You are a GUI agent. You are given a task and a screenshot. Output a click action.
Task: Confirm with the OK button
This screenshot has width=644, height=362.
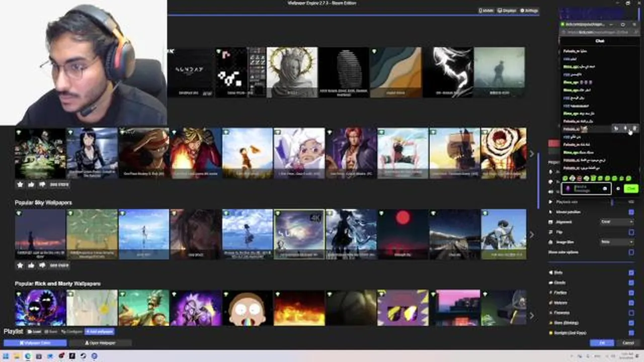[x=602, y=343]
